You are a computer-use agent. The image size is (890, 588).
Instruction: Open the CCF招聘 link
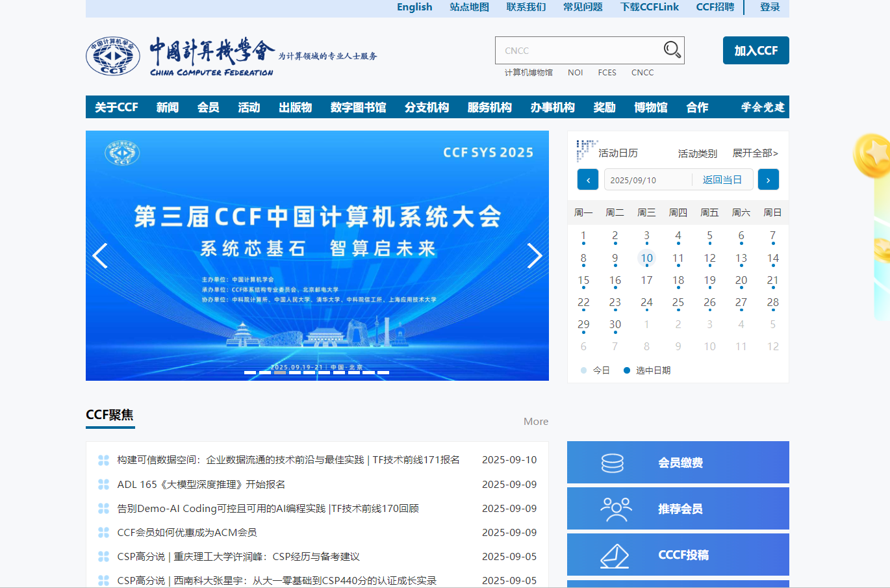(x=715, y=7)
